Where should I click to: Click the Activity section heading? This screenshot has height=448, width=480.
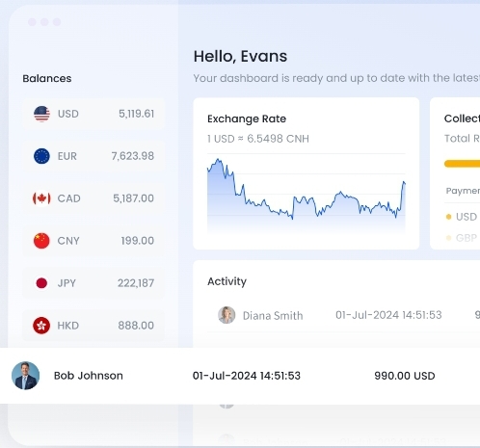(227, 281)
